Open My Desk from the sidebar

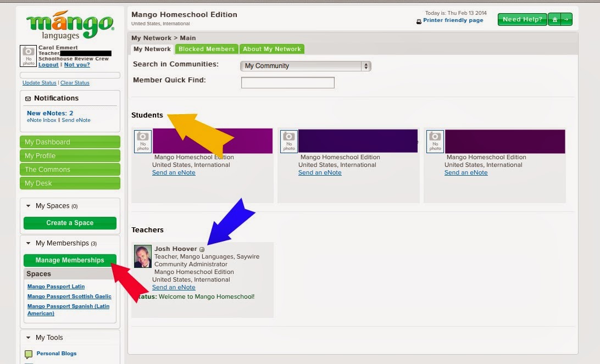[x=70, y=183]
